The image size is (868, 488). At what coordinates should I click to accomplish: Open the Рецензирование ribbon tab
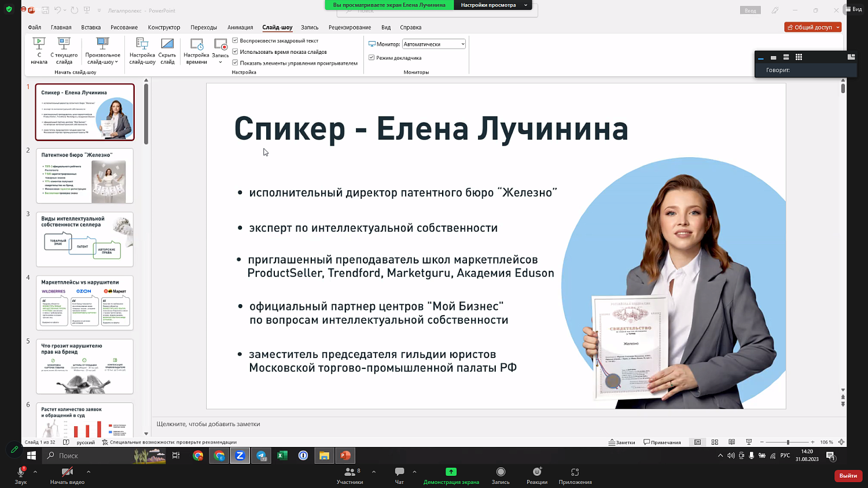point(350,27)
